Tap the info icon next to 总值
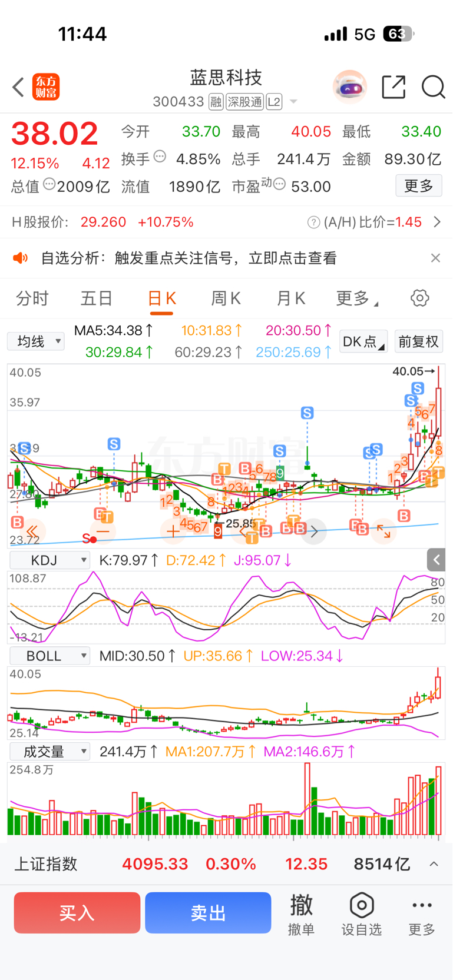Viewport: 453px width, 980px height. coord(49,184)
